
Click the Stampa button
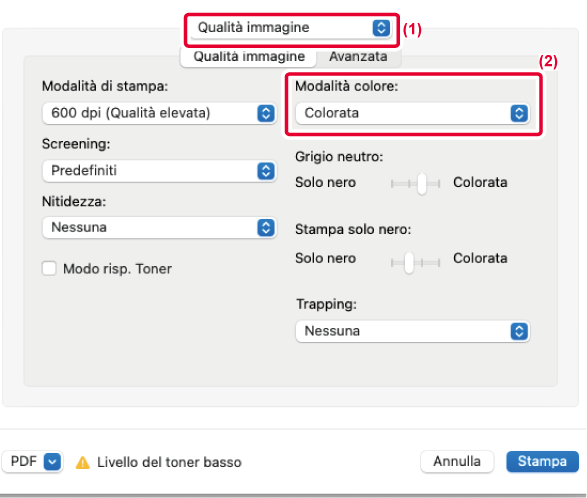542,461
